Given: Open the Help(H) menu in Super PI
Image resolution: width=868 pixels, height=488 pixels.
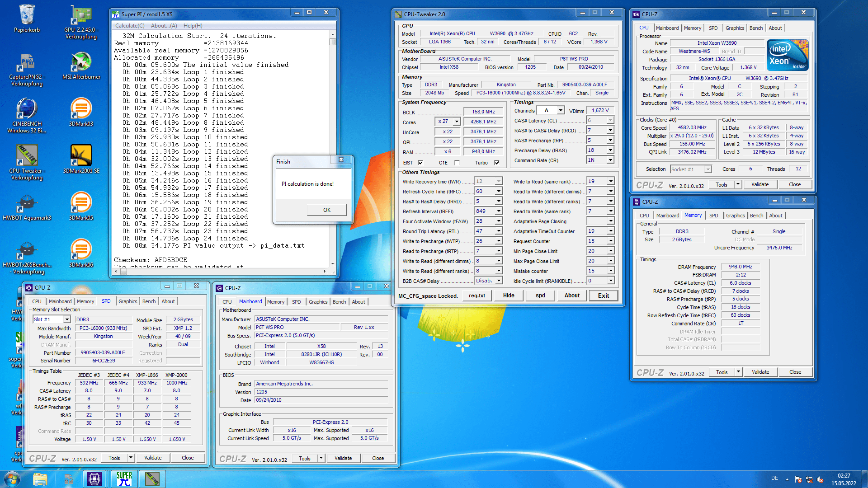Looking at the screenshot, I should point(193,26).
